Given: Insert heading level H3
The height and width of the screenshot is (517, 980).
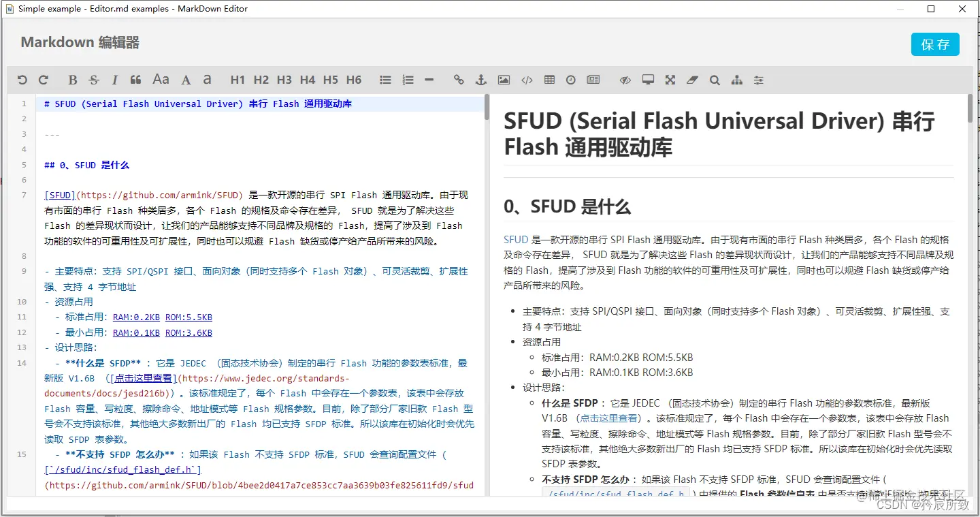Looking at the screenshot, I should click(284, 80).
